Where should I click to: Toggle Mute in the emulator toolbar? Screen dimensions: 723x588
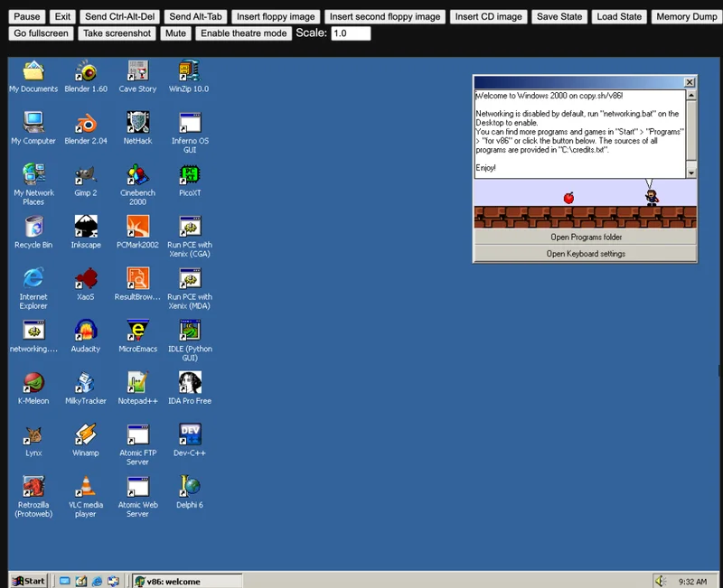(x=175, y=33)
